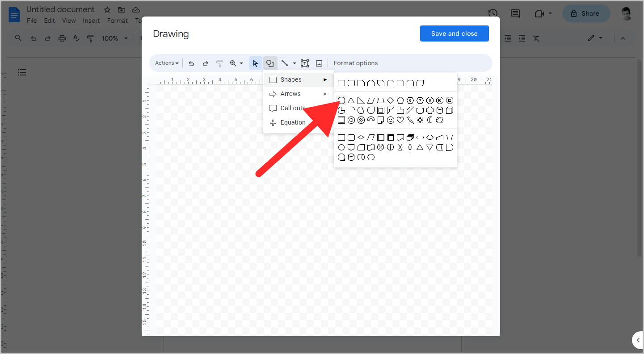Select the moon shape

(429, 120)
